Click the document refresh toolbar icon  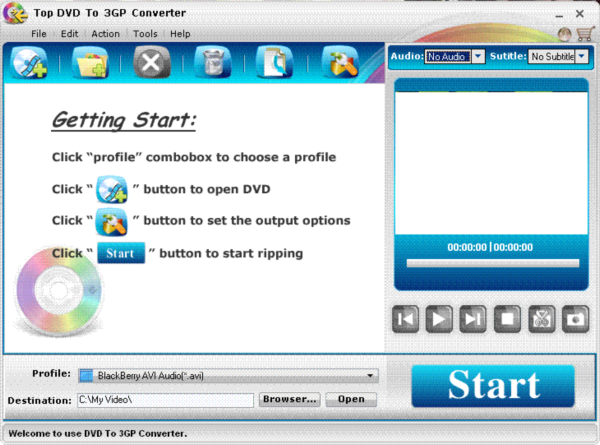pos(274,62)
